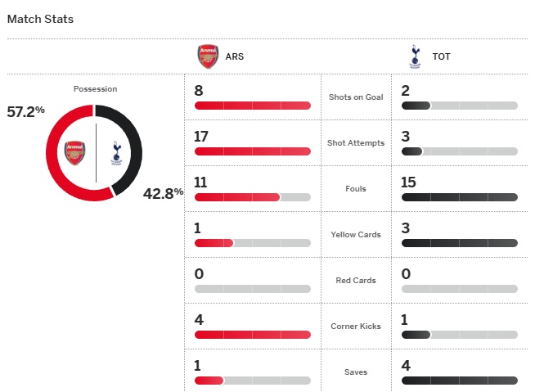Image resolution: width=535 pixels, height=392 pixels.
Task: Click the 57.2% possession value
Action: click(25, 110)
